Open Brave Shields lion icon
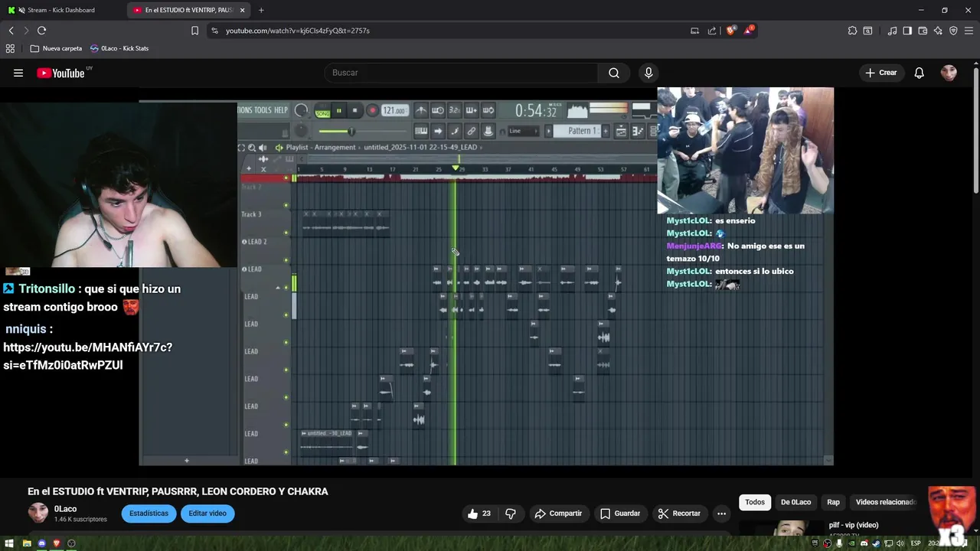 pos(731,31)
